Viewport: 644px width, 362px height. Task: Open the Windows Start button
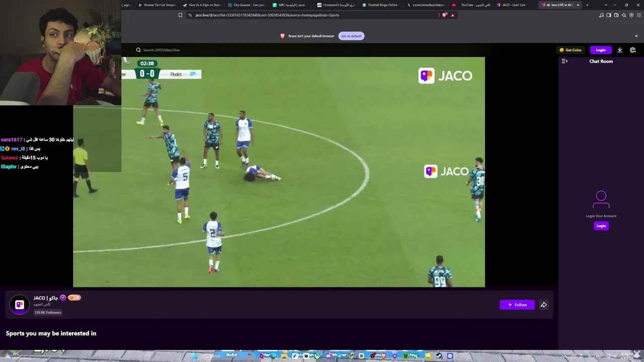(x=194, y=356)
